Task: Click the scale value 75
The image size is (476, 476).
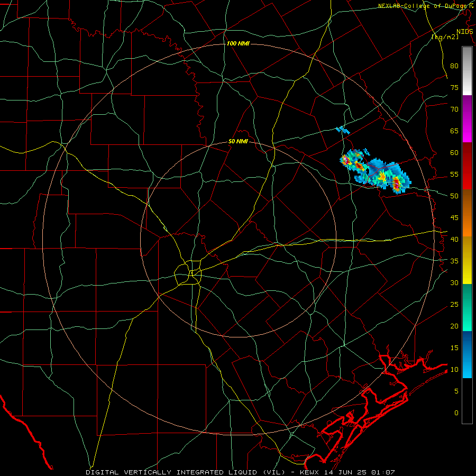Action: tap(454, 88)
